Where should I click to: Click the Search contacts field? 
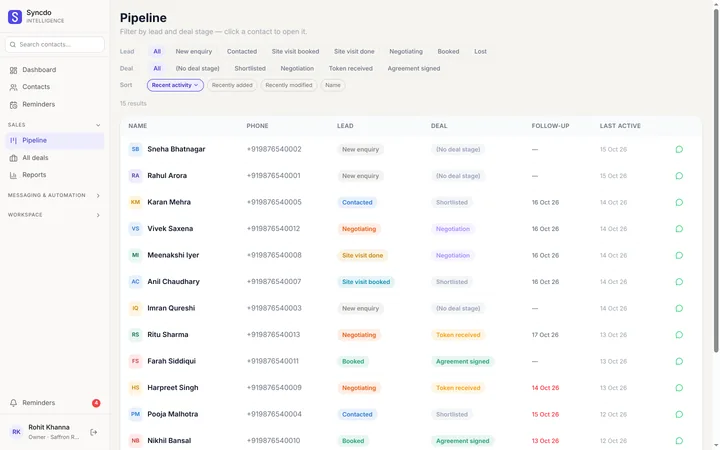pyautogui.click(x=55, y=45)
